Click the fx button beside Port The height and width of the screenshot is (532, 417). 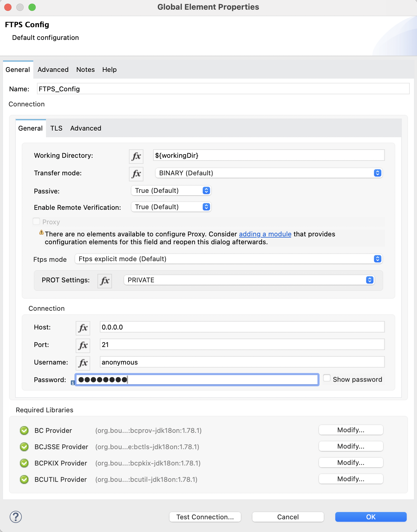(x=83, y=345)
